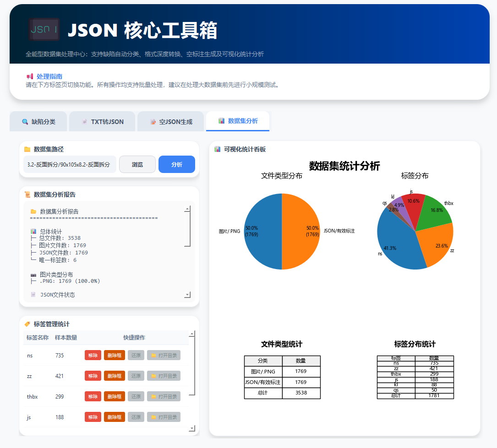Image resolution: width=497 pixels, height=448 pixels.
Task: Click the 1781 total in 标签分布统计 table
Action: click(x=434, y=395)
